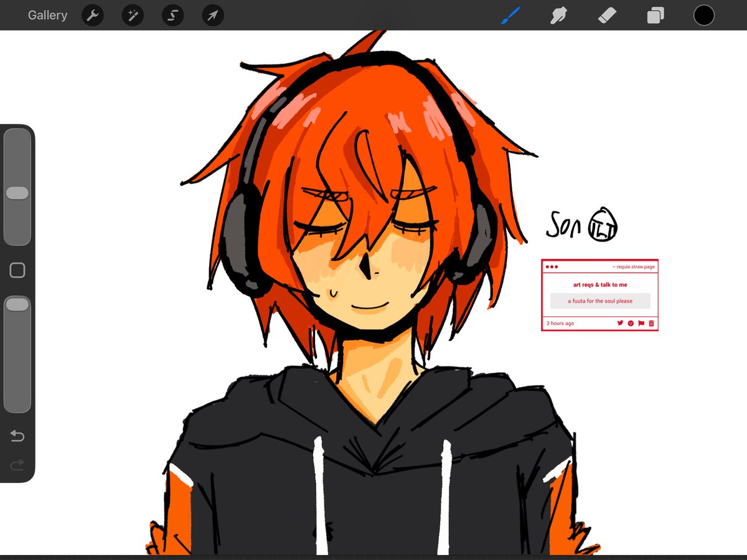Activate the Transform arrow tool

pyautogui.click(x=213, y=16)
